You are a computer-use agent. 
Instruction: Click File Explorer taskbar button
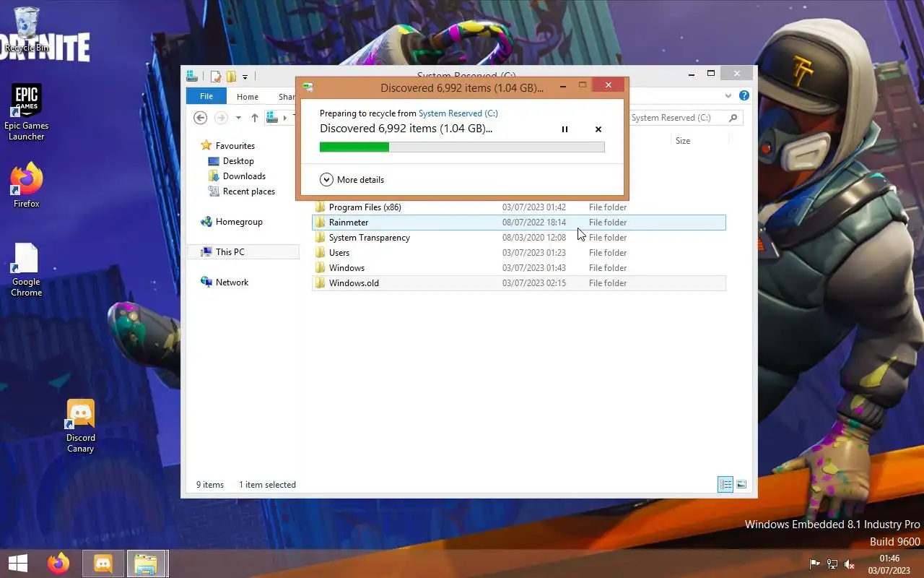point(147,563)
